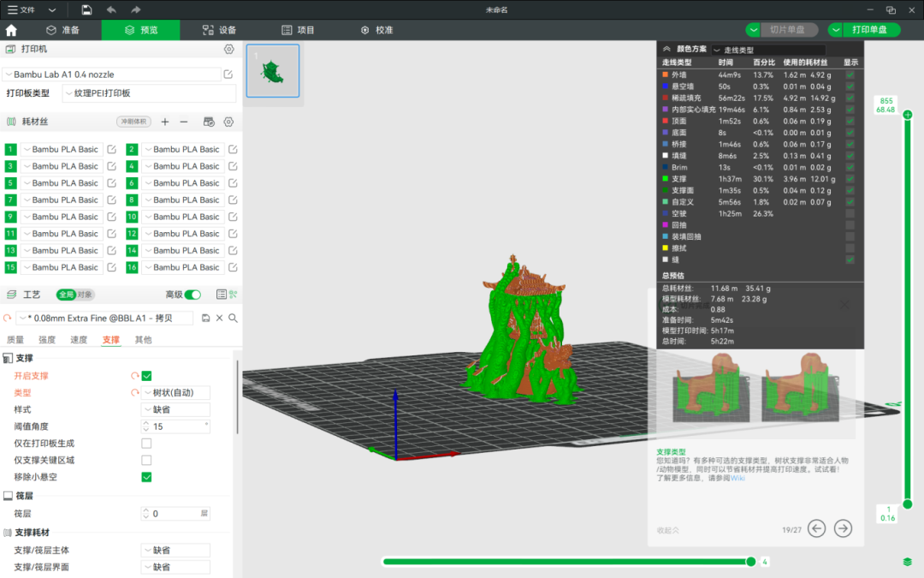Open the 强度 settings tab
Viewport: 924px width, 578px height.
pos(47,340)
